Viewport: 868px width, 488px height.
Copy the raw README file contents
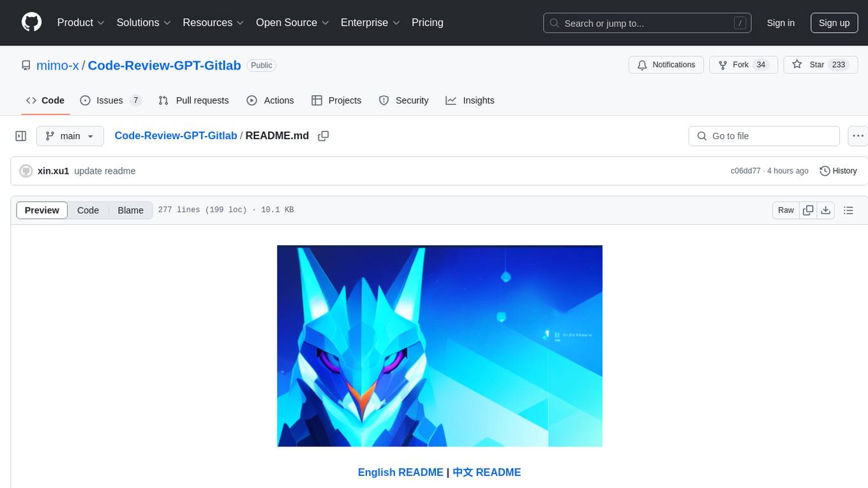tap(808, 210)
